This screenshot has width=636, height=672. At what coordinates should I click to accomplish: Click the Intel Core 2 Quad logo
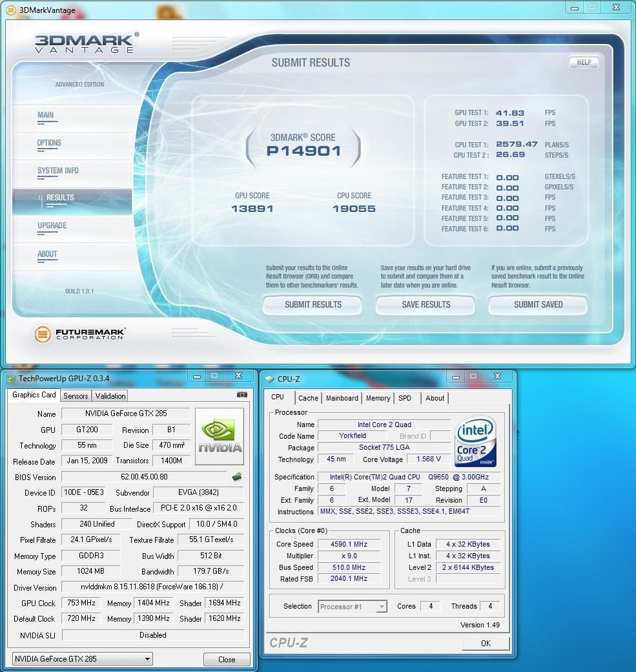tap(475, 441)
